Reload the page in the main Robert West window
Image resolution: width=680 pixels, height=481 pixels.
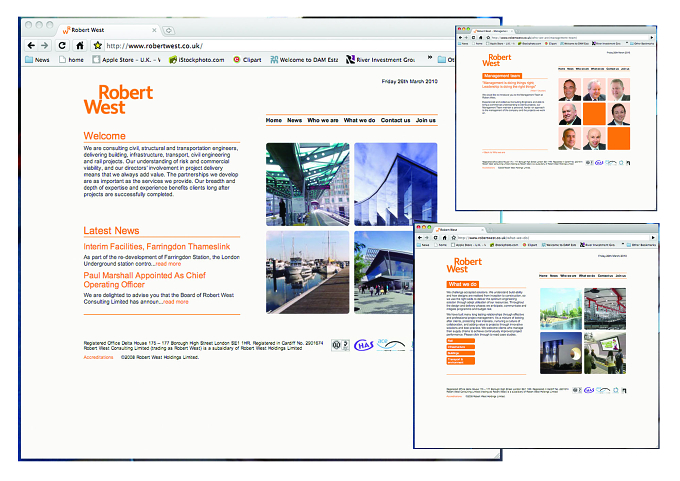click(x=62, y=46)
